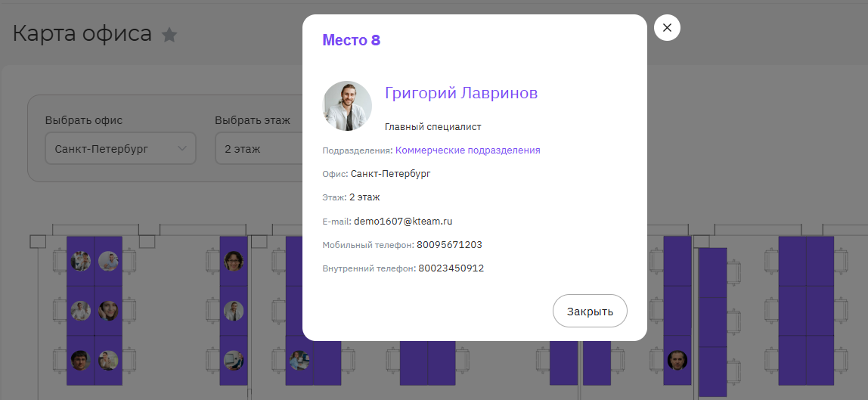Click Григорий Лавринов's avatar photo
Viewport: 868px width, 400px height.
[347, 106]
